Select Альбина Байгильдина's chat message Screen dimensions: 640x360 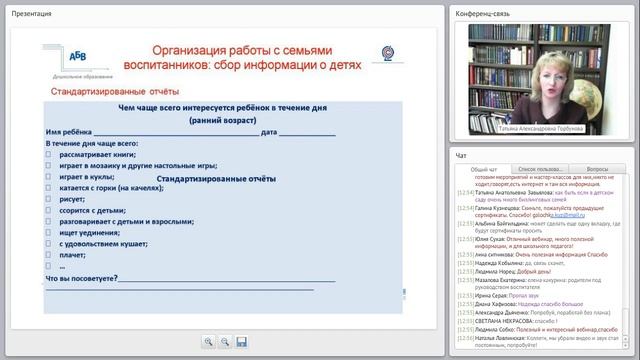pyautogui.click(x=539, y=227)
